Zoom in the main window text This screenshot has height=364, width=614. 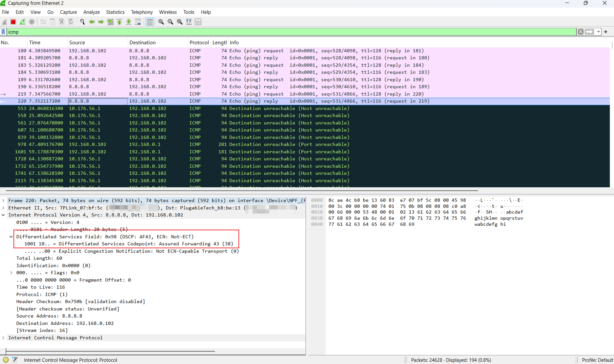tap(161, 22)
